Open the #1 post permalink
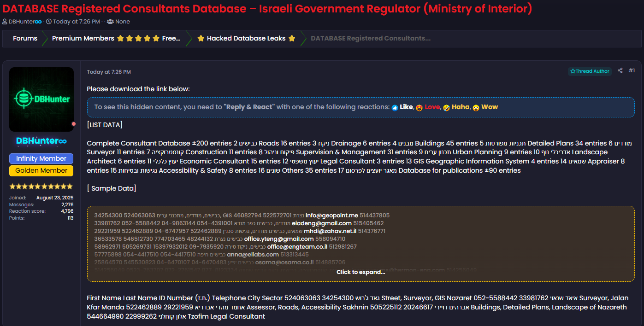Screen dimensions: 644x326 632,70
